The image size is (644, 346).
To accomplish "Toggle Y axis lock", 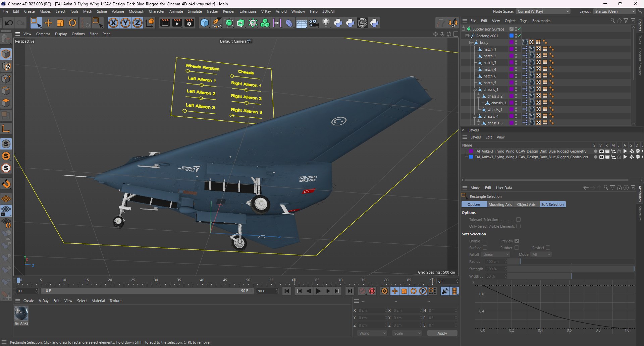I will tap(125, 23).
